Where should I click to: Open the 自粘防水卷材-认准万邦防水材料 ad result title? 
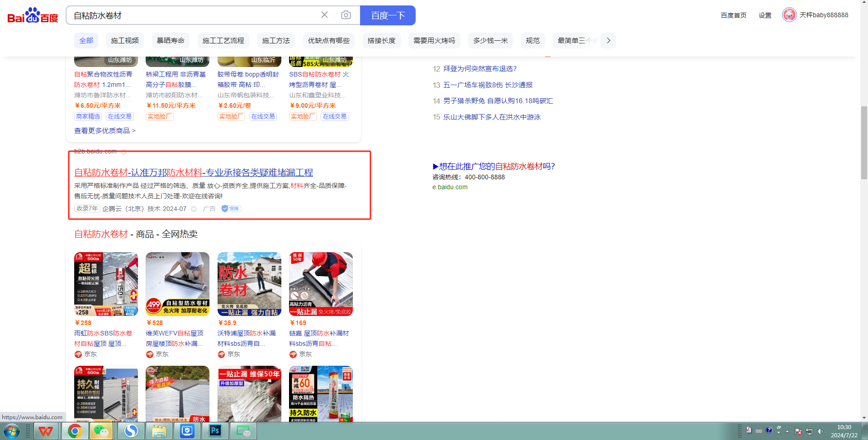194,172
